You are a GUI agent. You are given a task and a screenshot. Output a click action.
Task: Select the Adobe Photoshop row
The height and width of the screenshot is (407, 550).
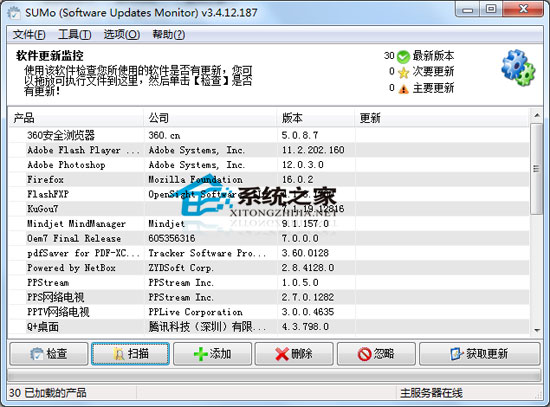pyautogui.click(x=269, y=165)
